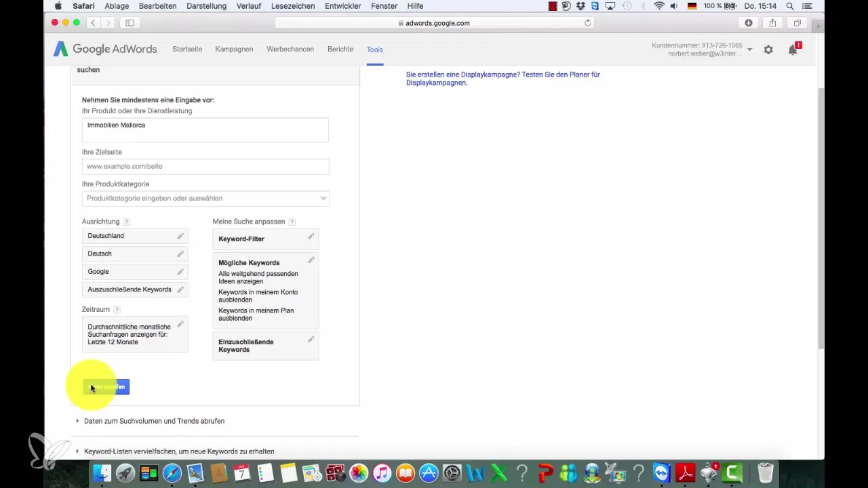The image size is (868, 488).
Task: Edit the Zeitraum date range pencil
Action: coord(180,324)
